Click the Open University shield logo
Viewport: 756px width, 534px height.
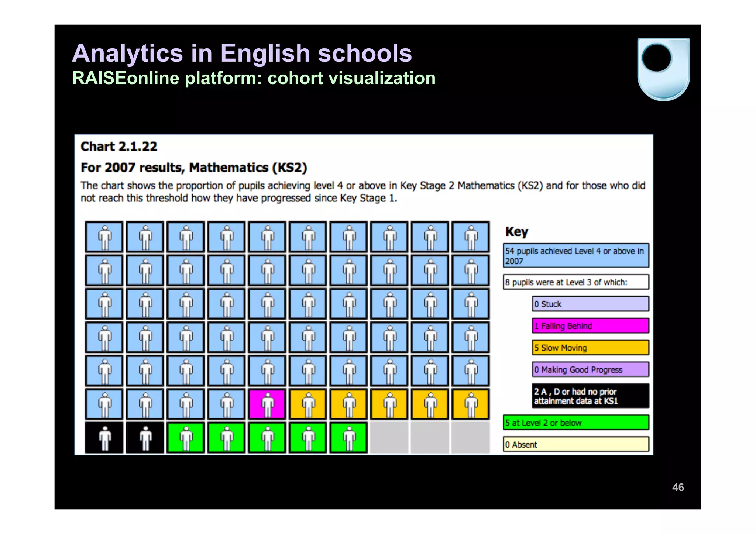[x=663, y=69]
